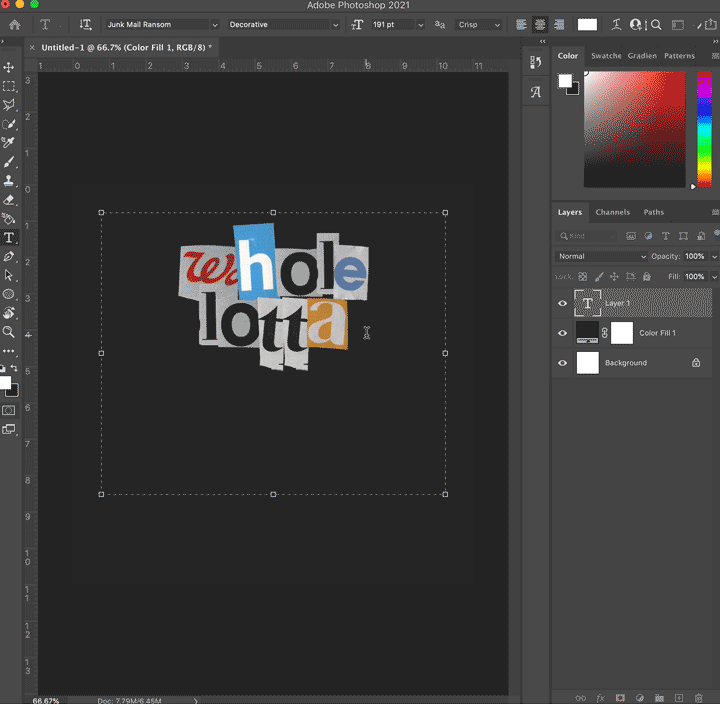
Task: Toggle the filter for adjustment layers
Action: point(648,236)
